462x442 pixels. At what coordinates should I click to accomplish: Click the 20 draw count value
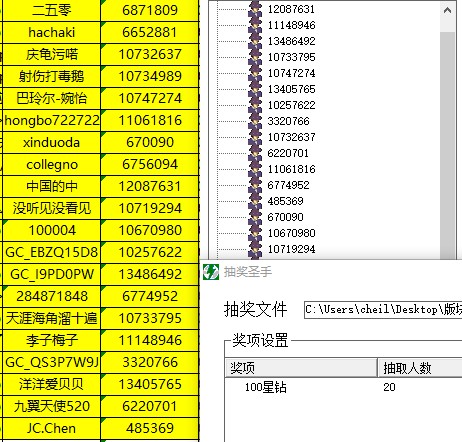(x=389, y=387)
